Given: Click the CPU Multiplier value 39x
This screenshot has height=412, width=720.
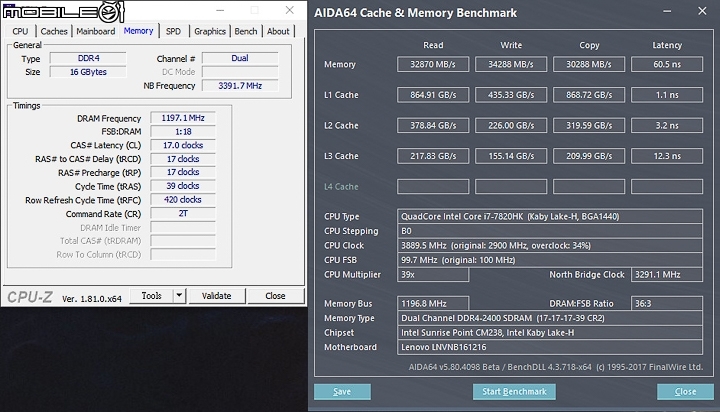Looking at the screenshot, I should 433,275.
